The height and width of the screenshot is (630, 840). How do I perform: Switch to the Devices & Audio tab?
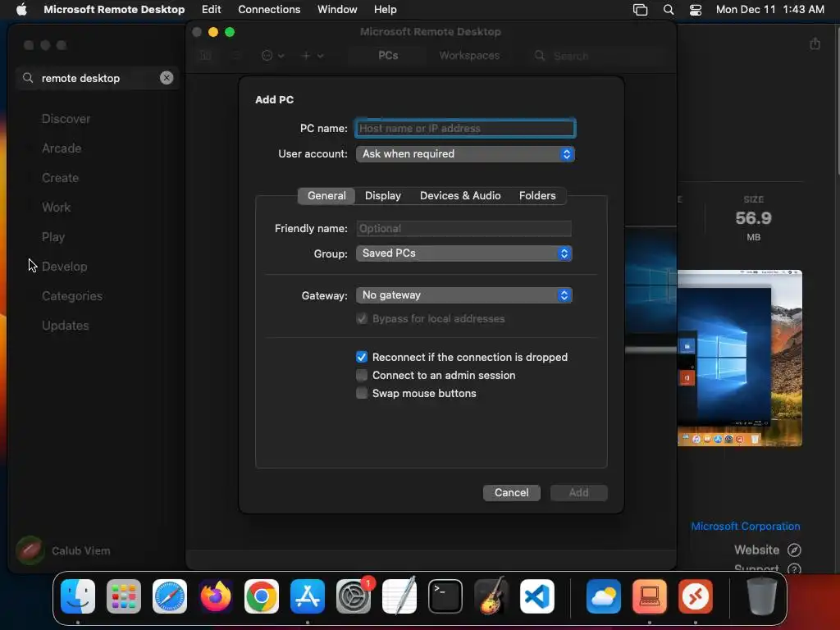tap(460, 195)
